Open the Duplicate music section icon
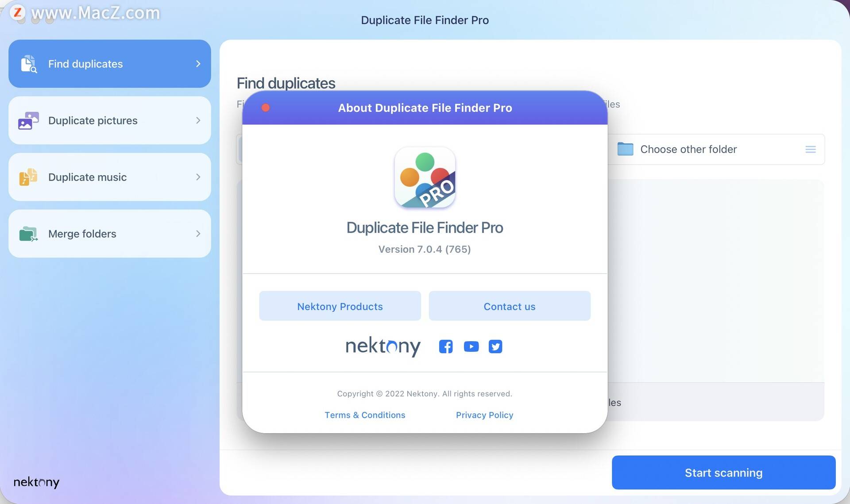This screenshot has height=504, width=850. [x=27, y=177]
